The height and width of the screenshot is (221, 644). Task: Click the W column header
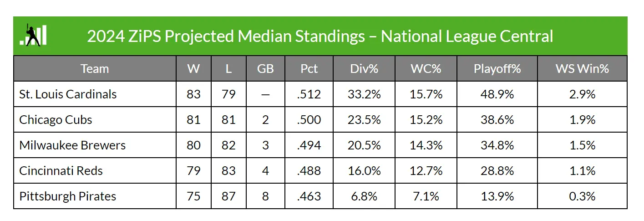[x=193, y=68]
